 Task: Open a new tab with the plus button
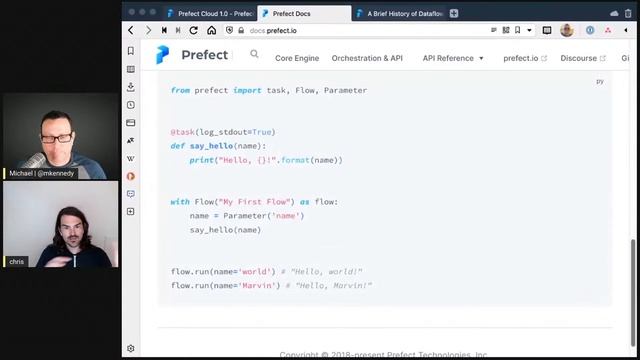454,13
